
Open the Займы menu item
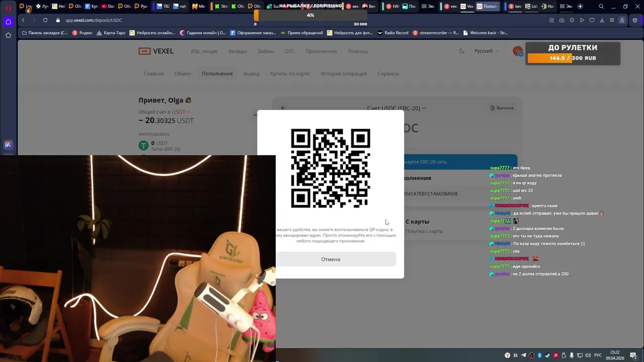pyautogui.click(x=266, y=51)
